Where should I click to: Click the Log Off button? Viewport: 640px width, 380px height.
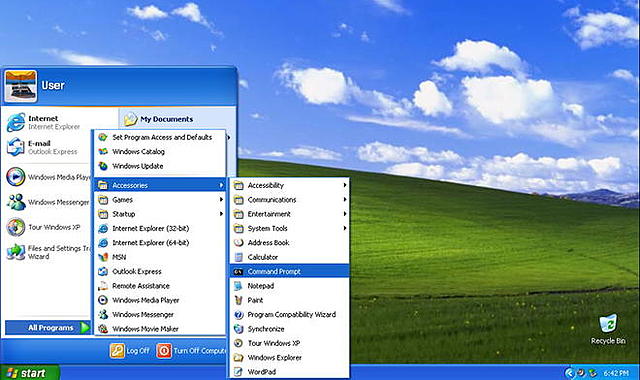pyautogui.click(x=130, y=351)
